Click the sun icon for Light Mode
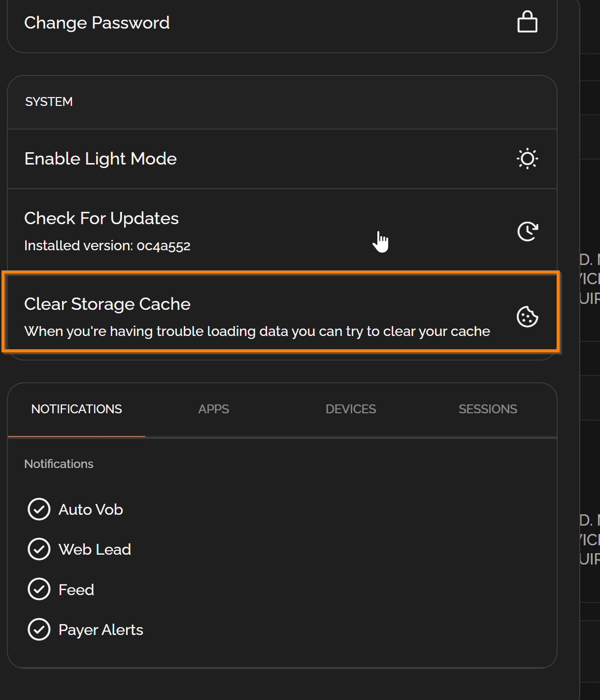Viewport: 600px width, 700px height. (x=527, y=159)
